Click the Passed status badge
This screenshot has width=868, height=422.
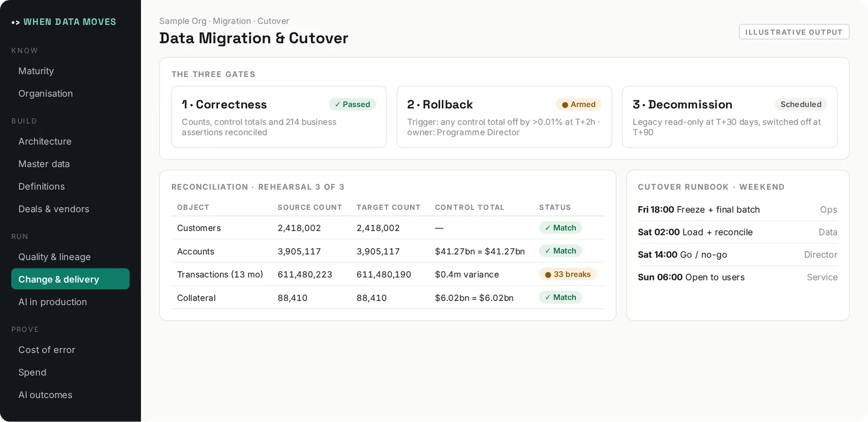(x=352, y=104)
